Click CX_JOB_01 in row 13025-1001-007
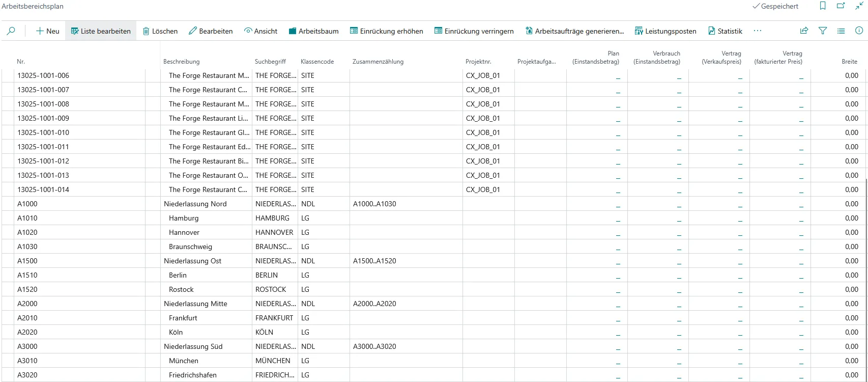The width and height of the screenshot is (868, 382). point(483,90)
